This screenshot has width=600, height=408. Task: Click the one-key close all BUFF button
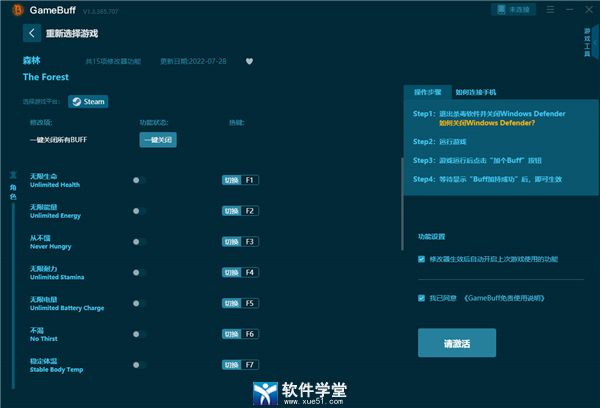(x=158, y=140)
